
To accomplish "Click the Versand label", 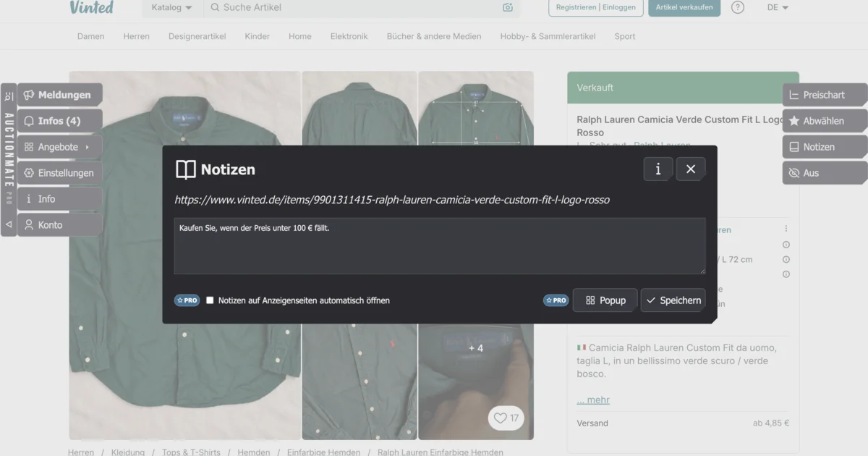I will tap(592, 423).
